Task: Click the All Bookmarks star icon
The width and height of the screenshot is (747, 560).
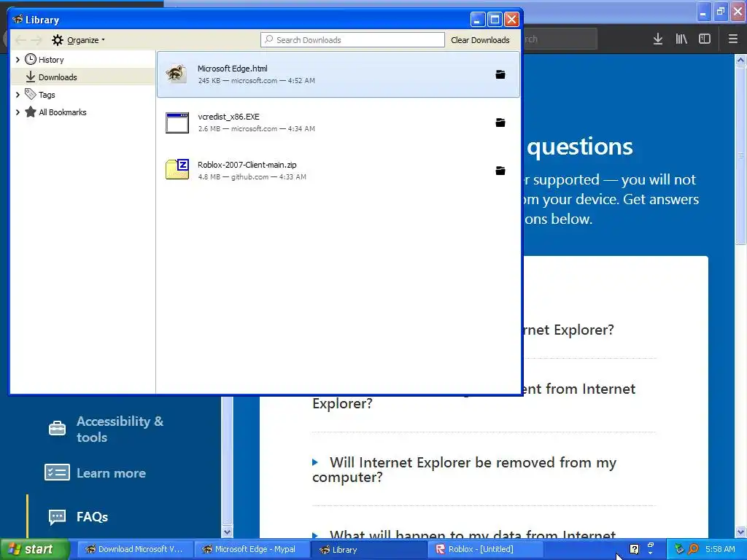Action: [x=31, y=112]
